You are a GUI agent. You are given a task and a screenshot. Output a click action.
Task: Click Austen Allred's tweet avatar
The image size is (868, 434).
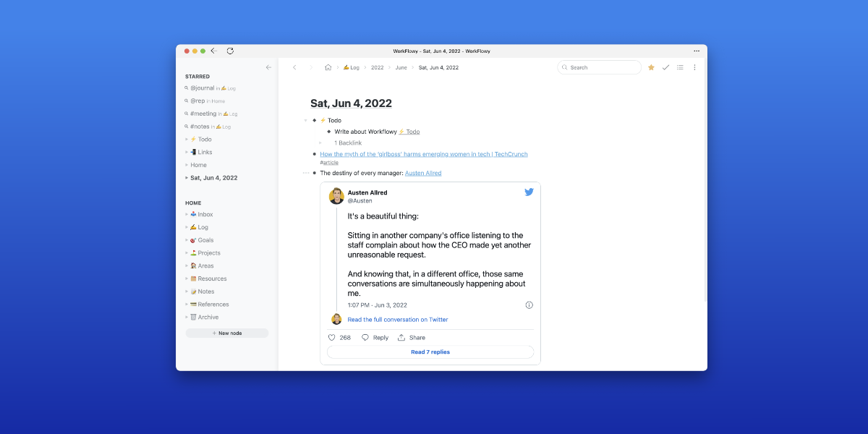pyautogui.click(x=336, y=196)
